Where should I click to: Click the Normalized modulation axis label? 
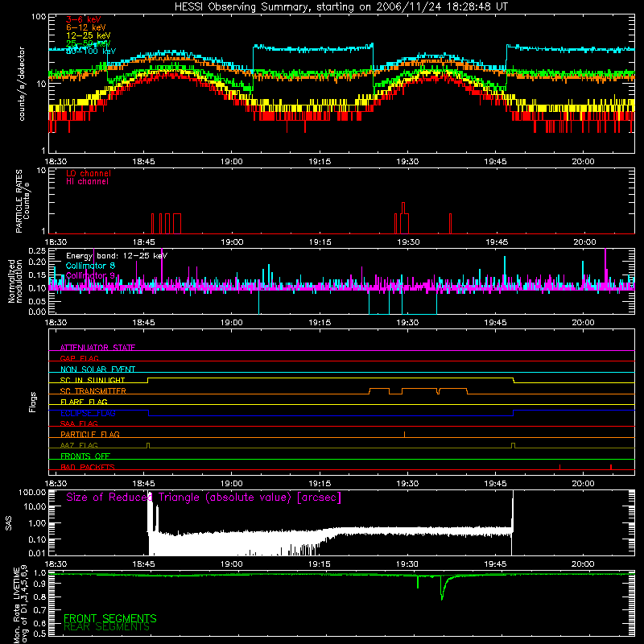pyautogui.click(x=15, y=281)
